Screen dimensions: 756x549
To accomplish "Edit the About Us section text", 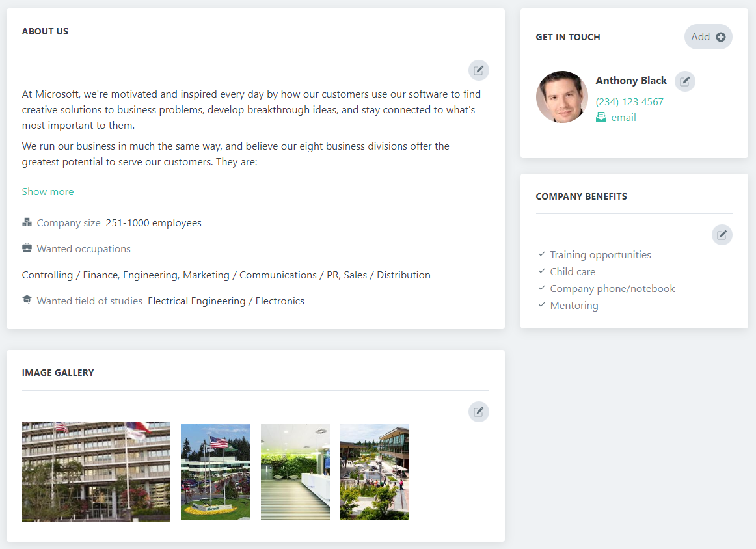I will pos(479,70).
